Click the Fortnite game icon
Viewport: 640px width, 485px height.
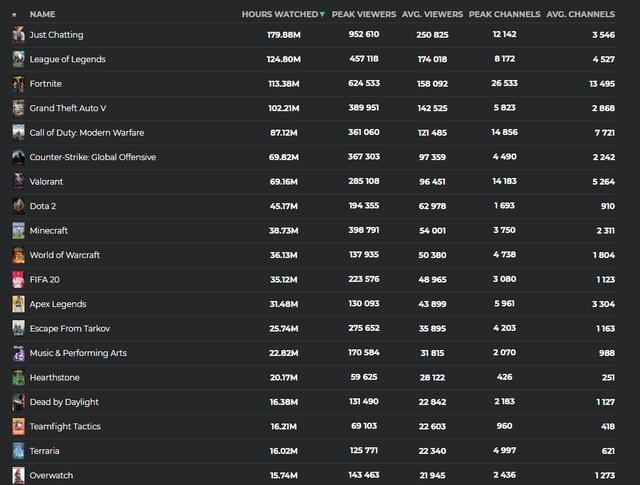click(x=18, y=84)
